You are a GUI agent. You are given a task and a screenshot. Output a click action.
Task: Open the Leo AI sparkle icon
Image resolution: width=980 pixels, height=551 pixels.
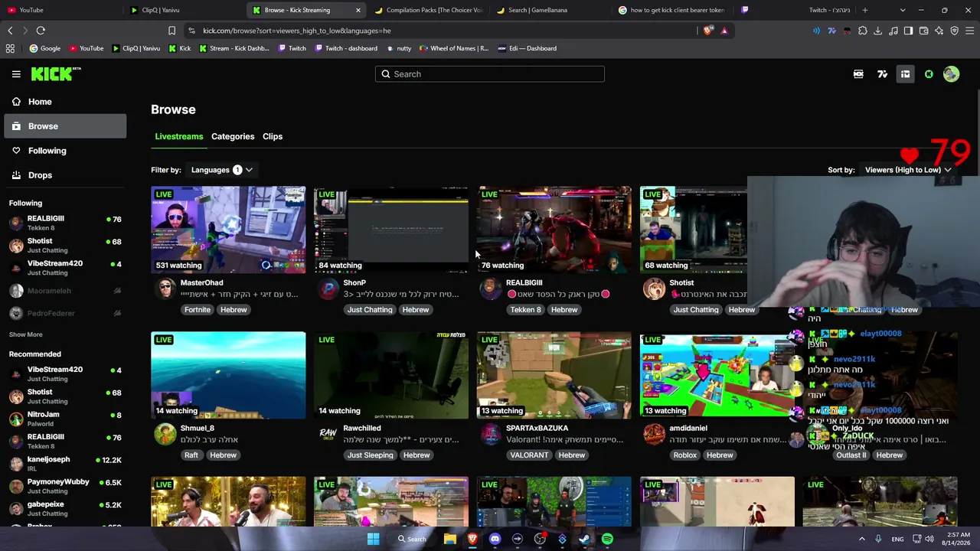click(939, 31)
